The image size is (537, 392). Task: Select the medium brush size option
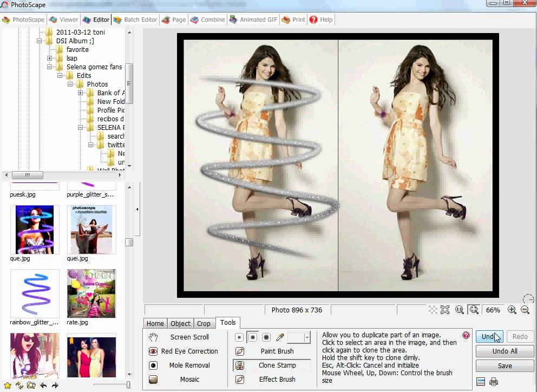(253, 337)
